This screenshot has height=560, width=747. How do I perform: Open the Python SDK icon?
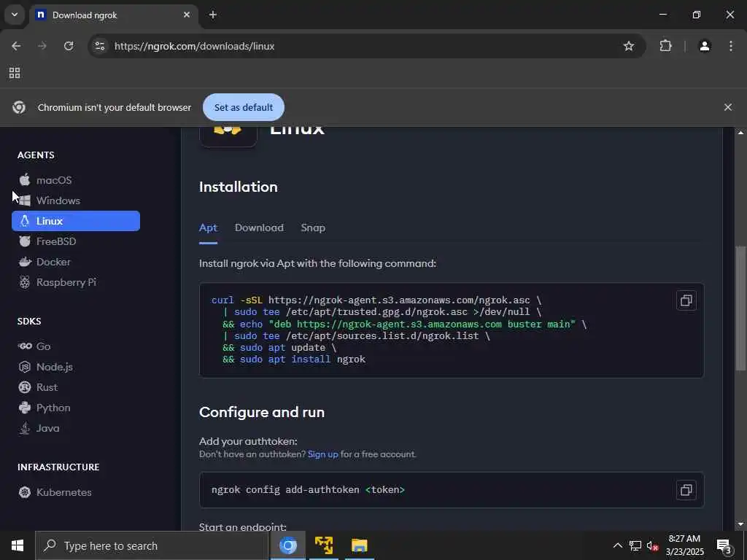25,408
